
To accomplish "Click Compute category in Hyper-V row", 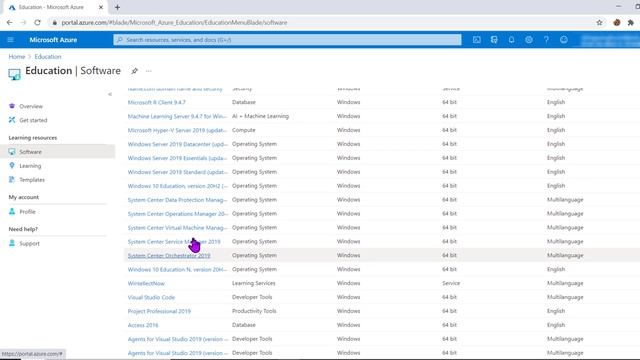I will click(244, 130).
